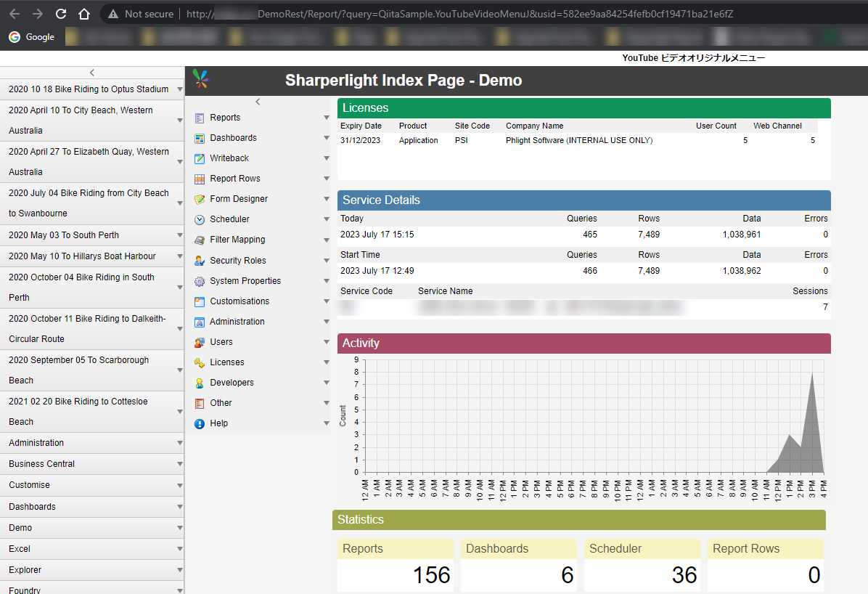This screenshot has width=868, height=594.
Task: Click the Report Rows grid icon
Action: [x=200, y=179]
